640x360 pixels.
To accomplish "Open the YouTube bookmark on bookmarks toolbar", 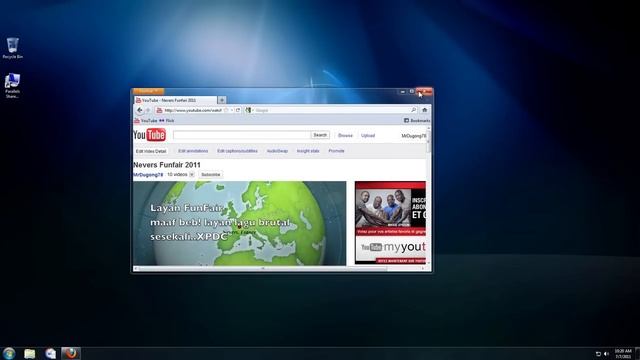I will tap(146, 121).
